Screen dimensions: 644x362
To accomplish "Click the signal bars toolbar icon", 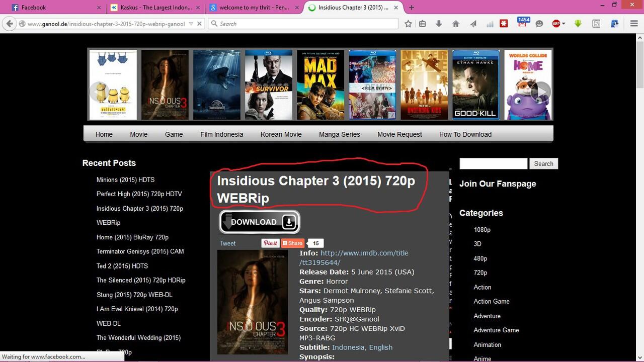I will 490,24.
